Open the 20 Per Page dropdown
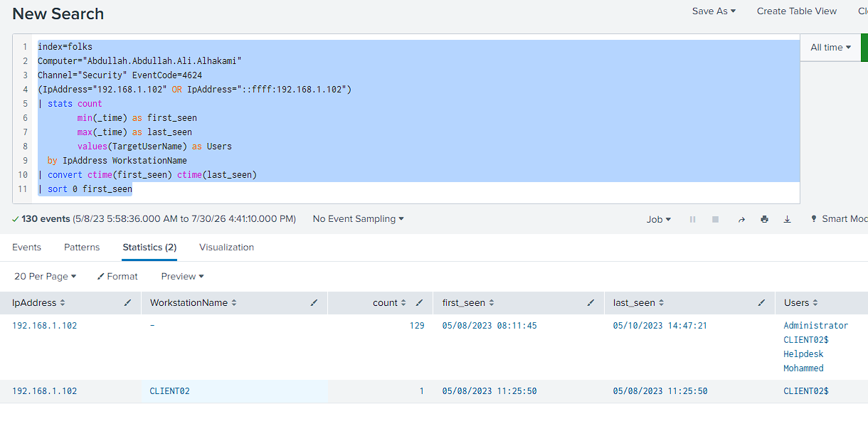 pyautogui.click(x=45, y=276)
